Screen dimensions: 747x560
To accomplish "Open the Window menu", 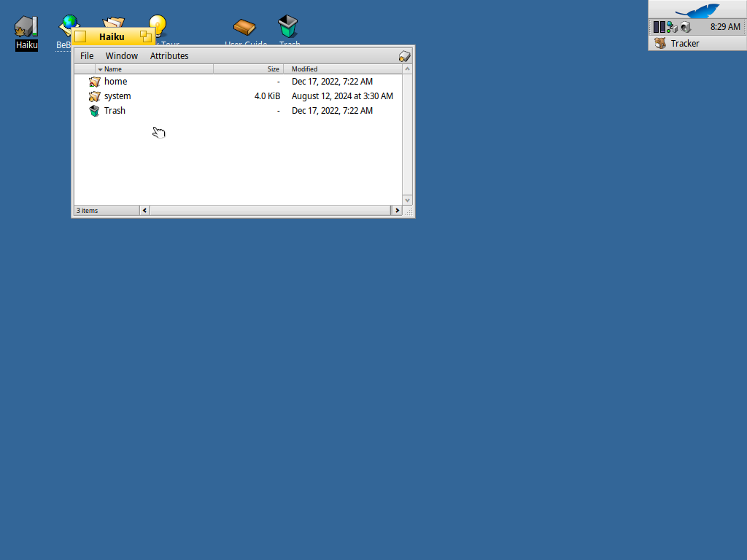I will pos(122,55).
